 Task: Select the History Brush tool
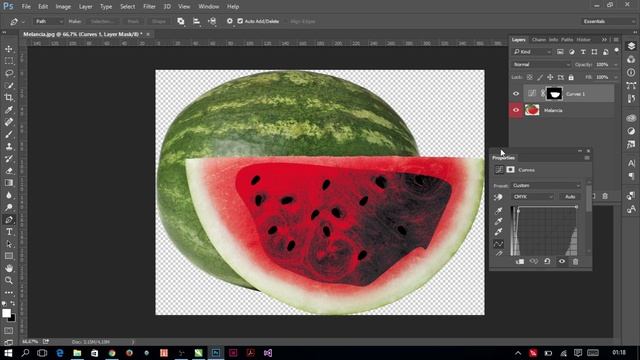pyautogui.click(x=9, y=159)
